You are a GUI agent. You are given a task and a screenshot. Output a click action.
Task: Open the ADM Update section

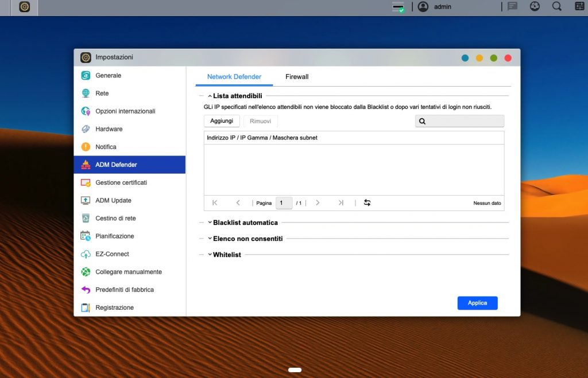pyautogui.click(x=113, y=200)
